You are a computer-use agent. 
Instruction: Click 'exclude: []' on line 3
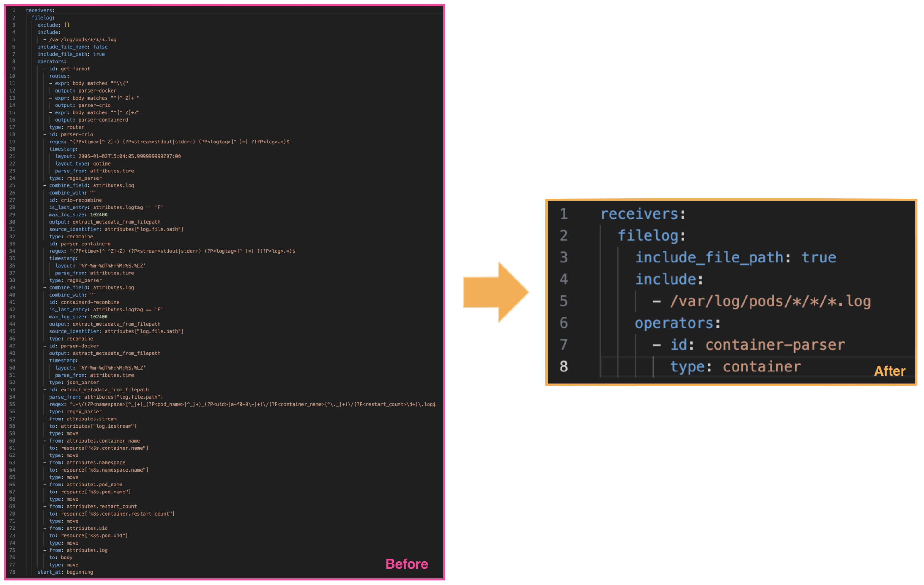[x=53, y=25]
